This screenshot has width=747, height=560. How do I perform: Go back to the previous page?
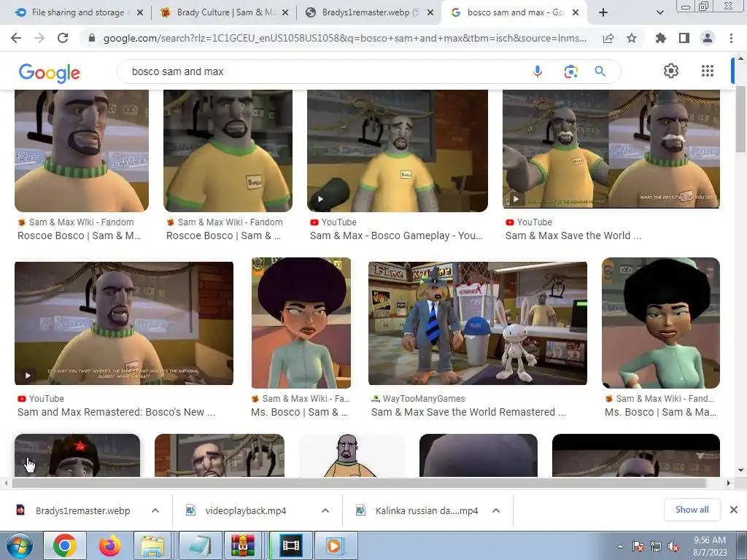(16, 38)
